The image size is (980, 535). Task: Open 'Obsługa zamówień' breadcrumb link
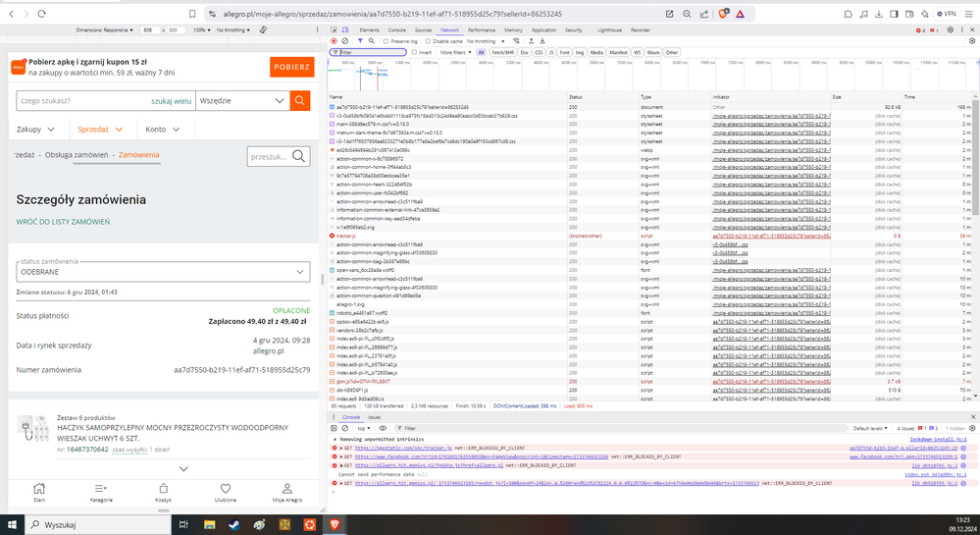tap(77, 154)
